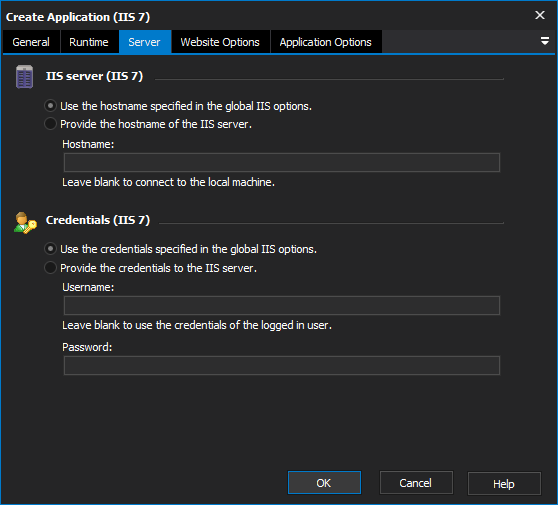Focus the Hostname input field

tap(282, 162)
